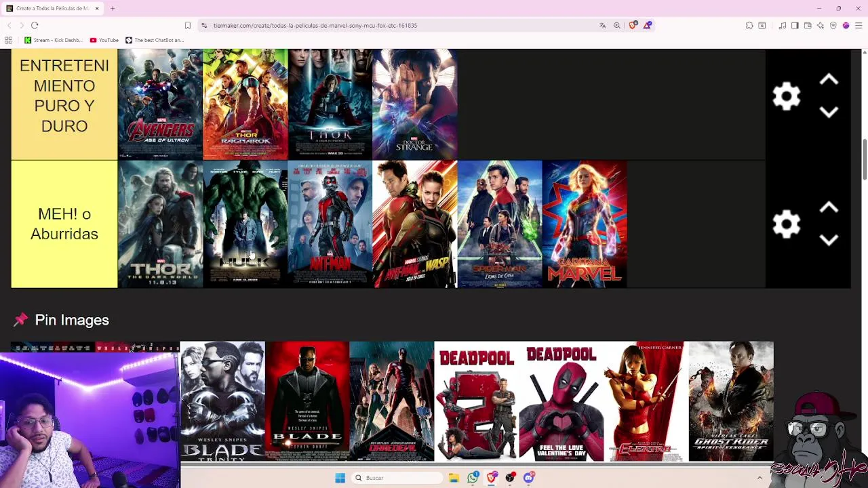Select the Ant-Man and the Wasp poster
The image size is (868, 488).
(x=415, y=224)
